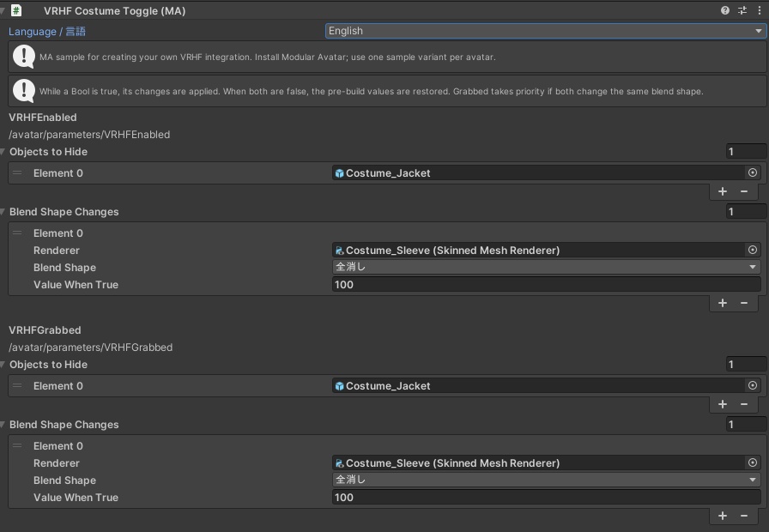The width and height of the screenshot is (769, 532).
Task: Edit VRHFGrabbed Objects to Hide size field
Action: coord(746,365)
